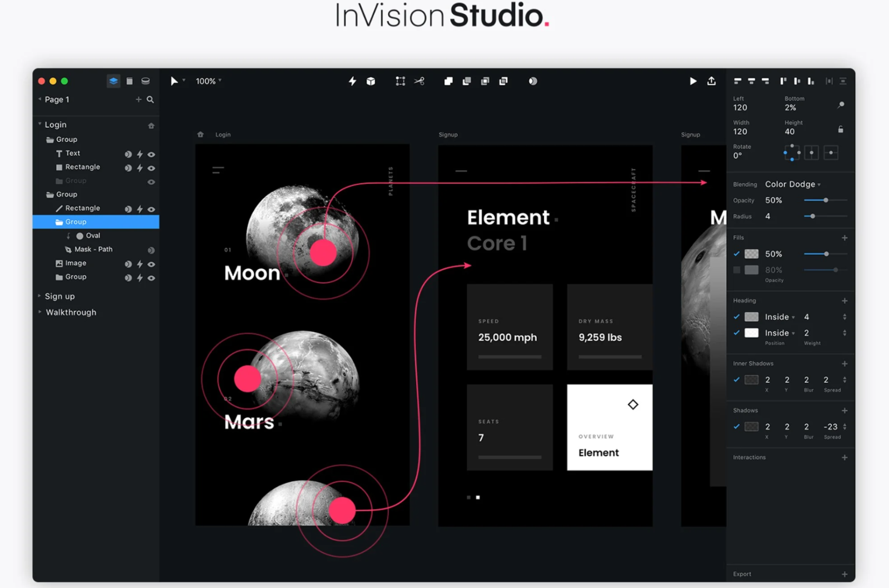Collapse the Login artboard tree
Screen dimensions: 889x588
(x=39, y=124)
